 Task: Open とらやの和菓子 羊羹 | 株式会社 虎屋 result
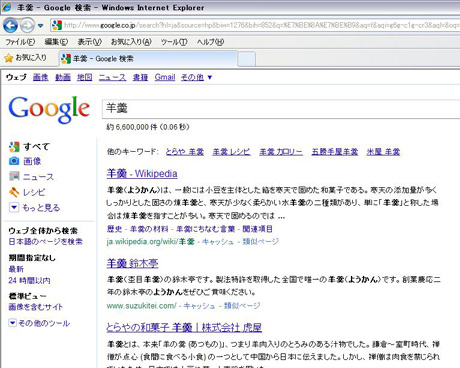click(184, 327)
